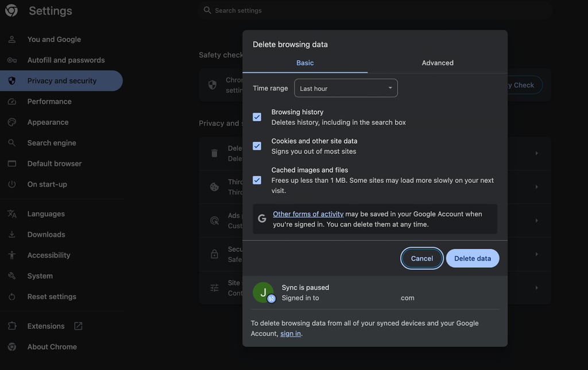The image size is (588, 370).
Task: Click the Reset settings icon
Action: pyautogui.click(x=12, y=297)
